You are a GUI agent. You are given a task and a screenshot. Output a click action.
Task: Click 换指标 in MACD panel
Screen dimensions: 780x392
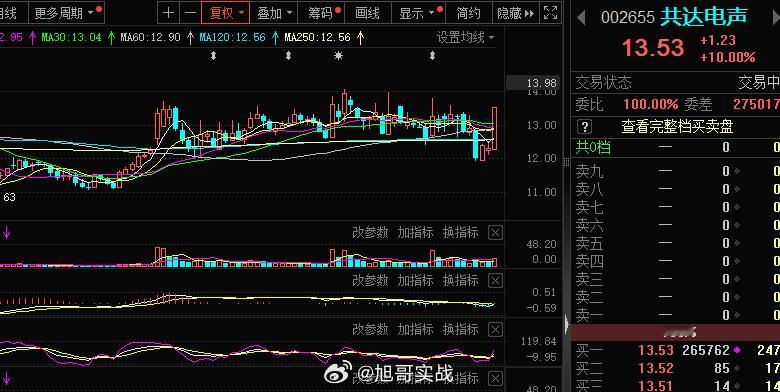pos(460,281)
